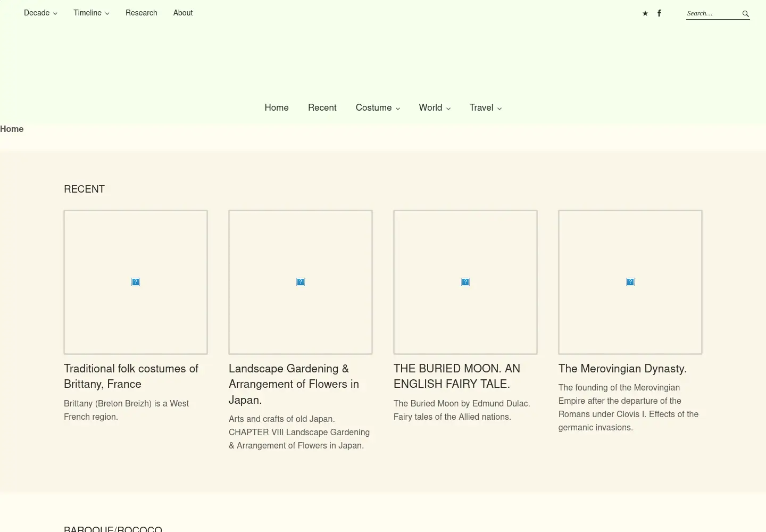Open 'Landscape Gardening & Arrangement of Flowers' article
This screenshot has height=532, width=766.
pos(294,384)
